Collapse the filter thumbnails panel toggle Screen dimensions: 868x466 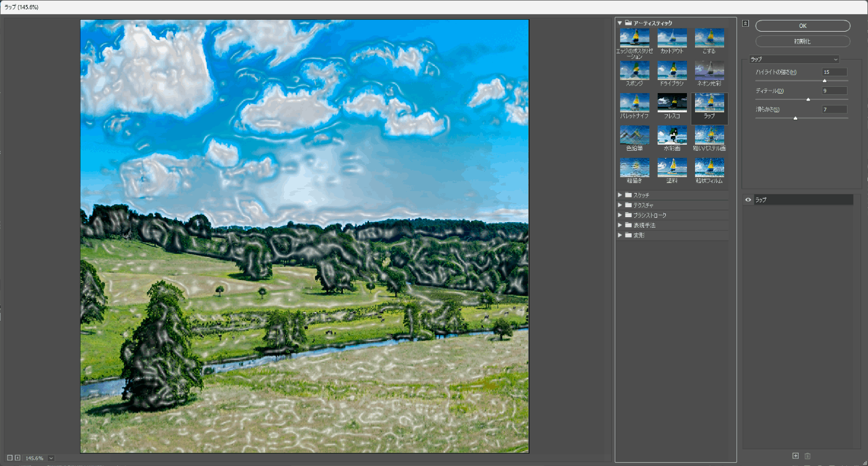[746, 24]
